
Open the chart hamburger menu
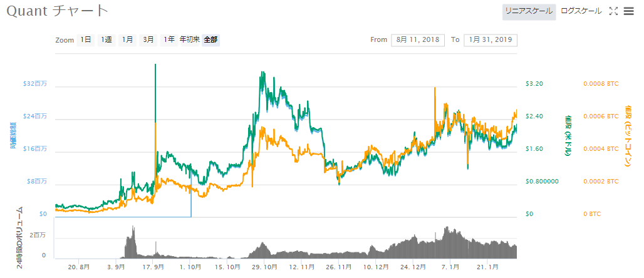pyautogui.click(x=629, y=11)
